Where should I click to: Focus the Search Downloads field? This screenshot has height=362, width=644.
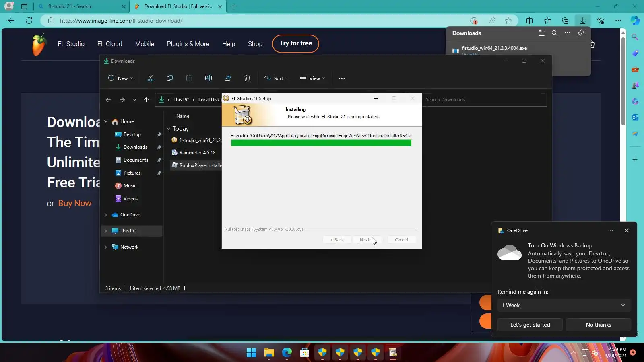[x=484, y=100]
